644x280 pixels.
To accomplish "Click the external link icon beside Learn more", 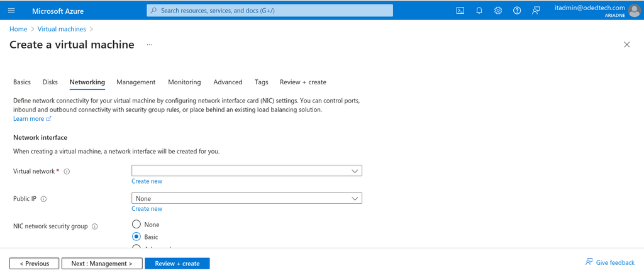I will coord(49,119).
